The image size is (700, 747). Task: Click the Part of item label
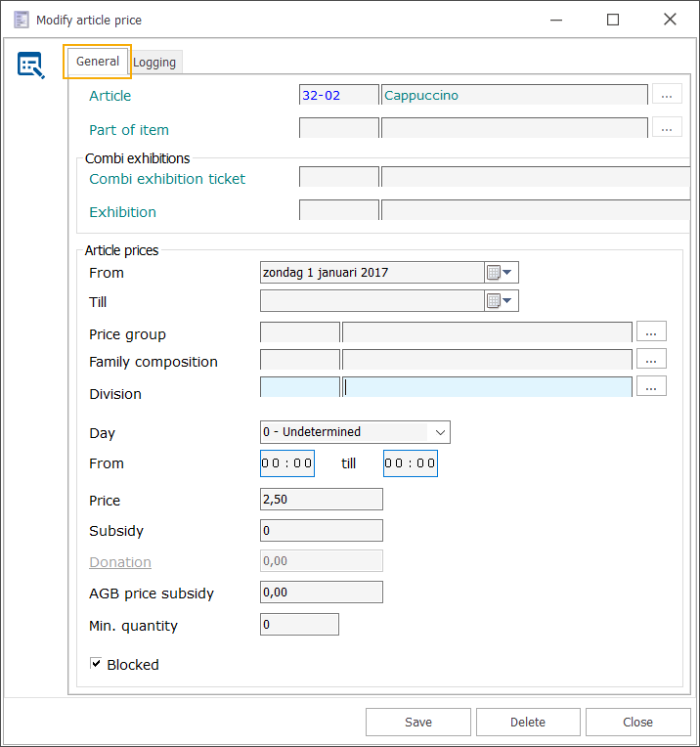[x=129, y=130]
